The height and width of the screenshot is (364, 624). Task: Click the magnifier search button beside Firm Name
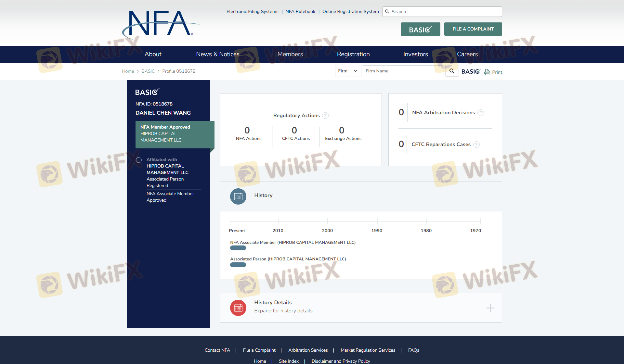coord(452,71)
